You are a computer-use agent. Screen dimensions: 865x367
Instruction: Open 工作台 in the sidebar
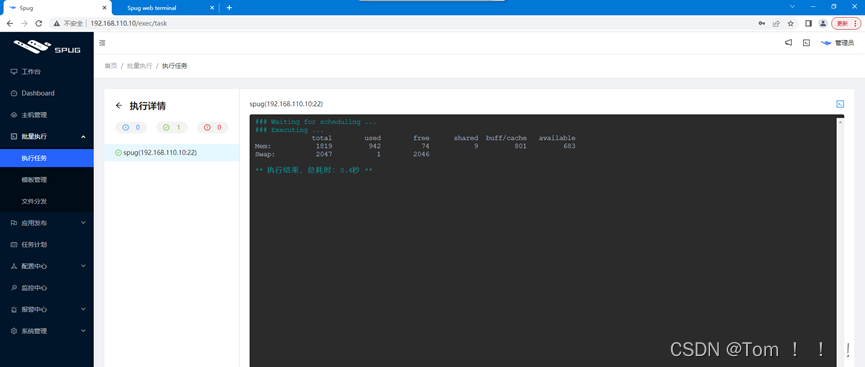pos(47,72)
